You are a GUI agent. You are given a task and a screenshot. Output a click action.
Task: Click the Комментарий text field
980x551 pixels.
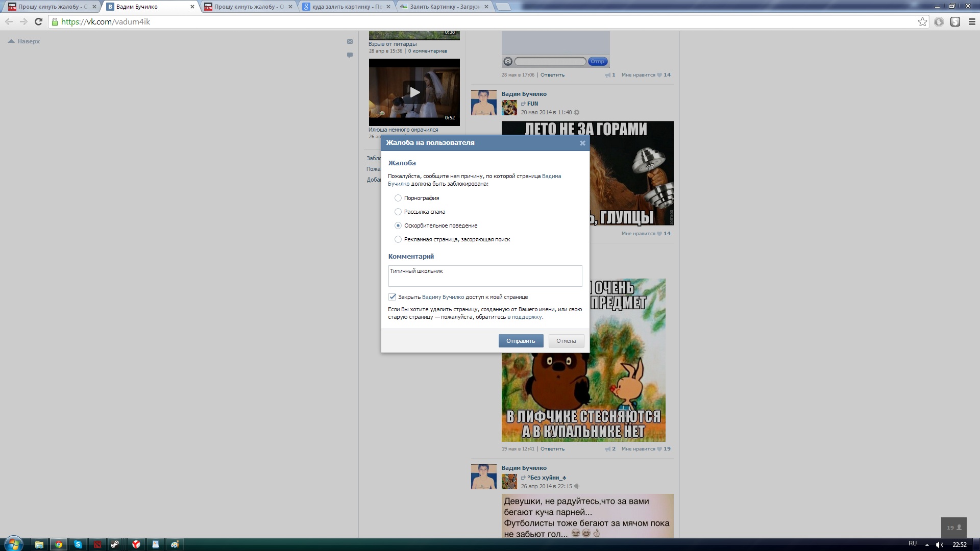485,276
